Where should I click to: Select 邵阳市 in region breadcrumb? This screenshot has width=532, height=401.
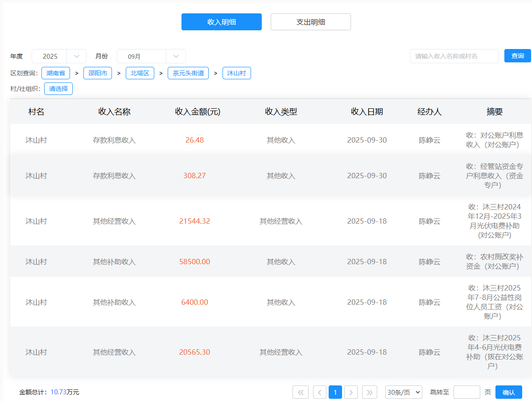pos(98,73)
